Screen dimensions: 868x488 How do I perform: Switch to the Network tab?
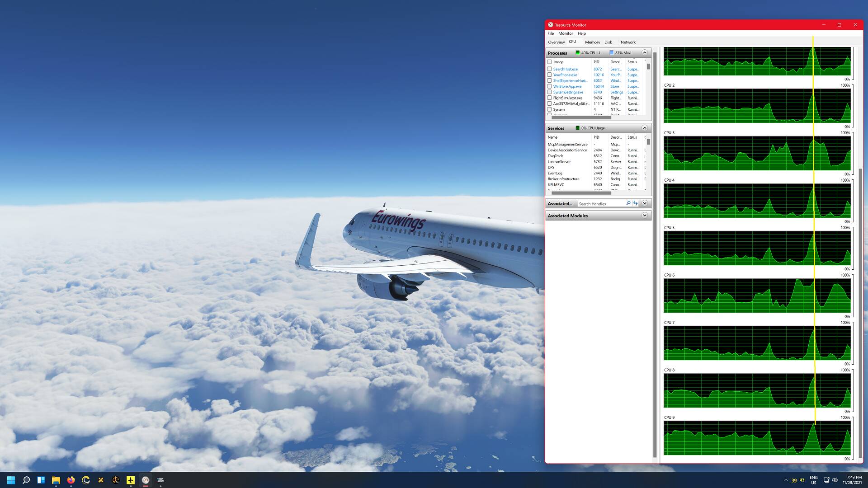pos(628,42)
